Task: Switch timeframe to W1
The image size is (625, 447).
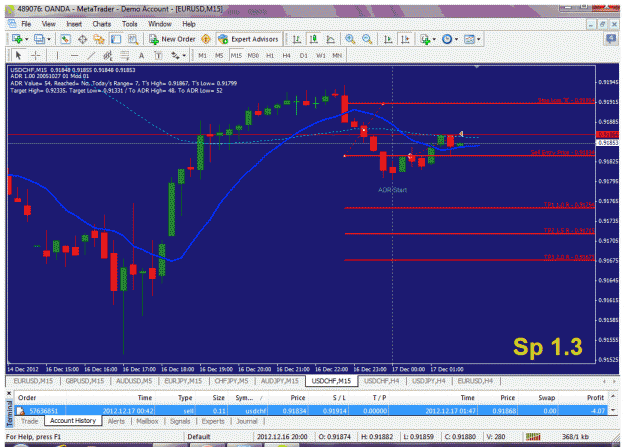Action: click(320, 55)
